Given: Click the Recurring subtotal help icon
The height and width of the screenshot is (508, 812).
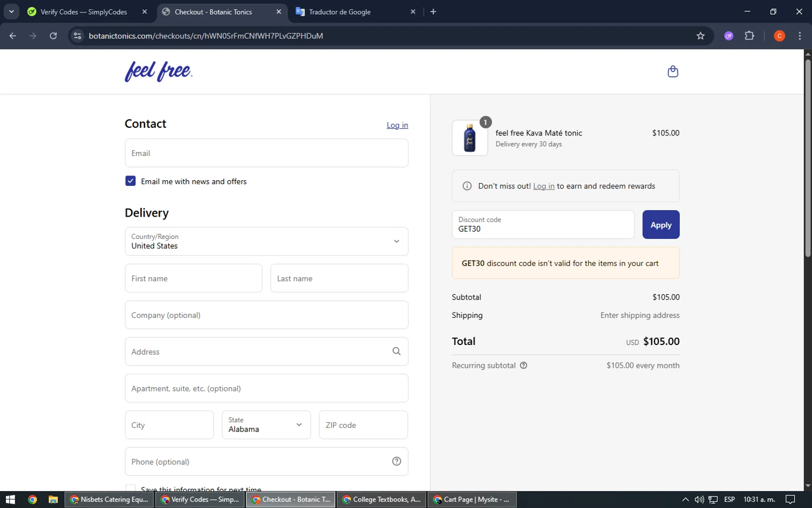Looking at the screenshot, I should [523, 366].
